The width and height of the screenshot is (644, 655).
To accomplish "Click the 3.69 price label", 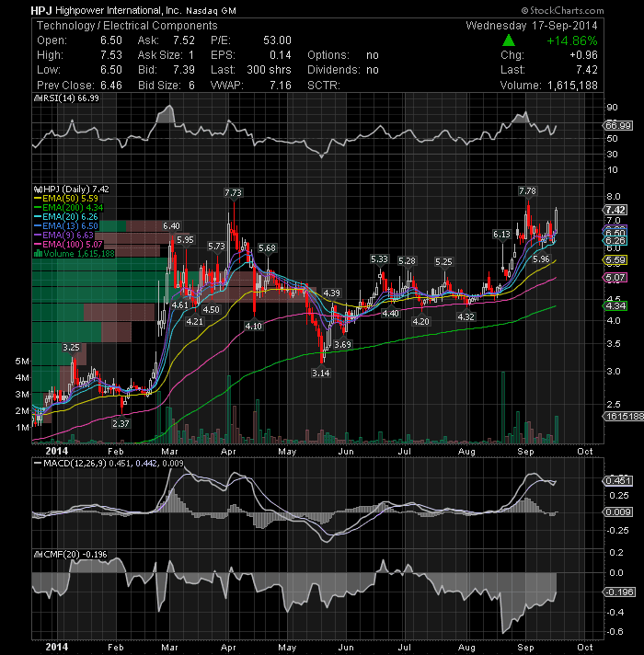I will pyautogui.click(x=342, y=345).
